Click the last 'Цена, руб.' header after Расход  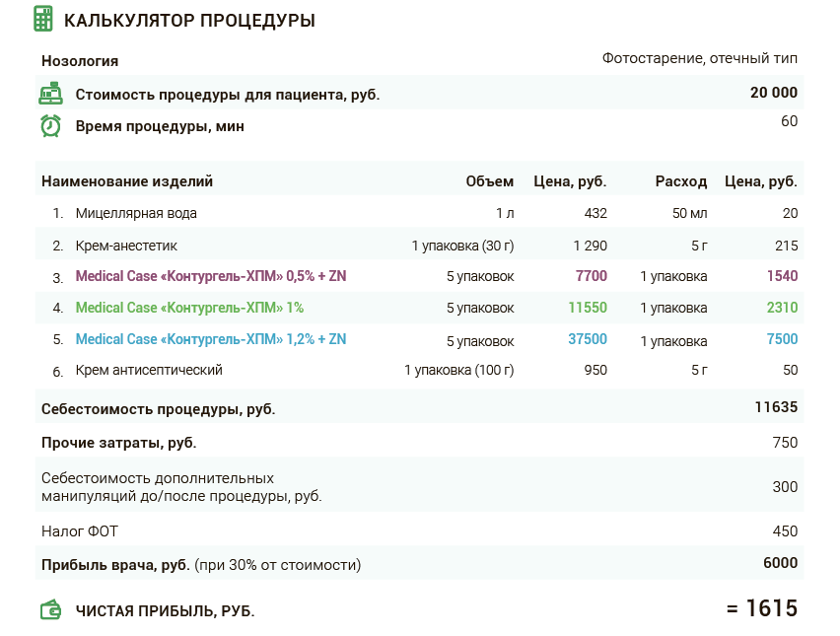click(x=761, y=181)
